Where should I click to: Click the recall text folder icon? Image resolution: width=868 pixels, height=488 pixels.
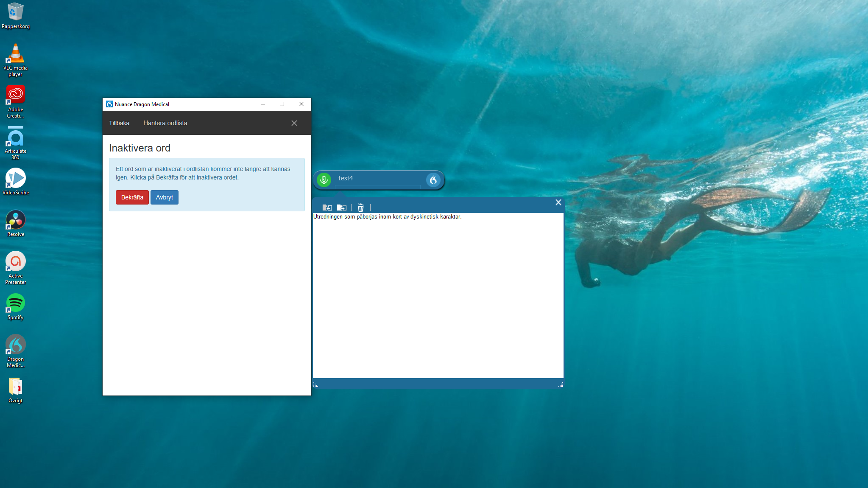(x=327, y=208)
